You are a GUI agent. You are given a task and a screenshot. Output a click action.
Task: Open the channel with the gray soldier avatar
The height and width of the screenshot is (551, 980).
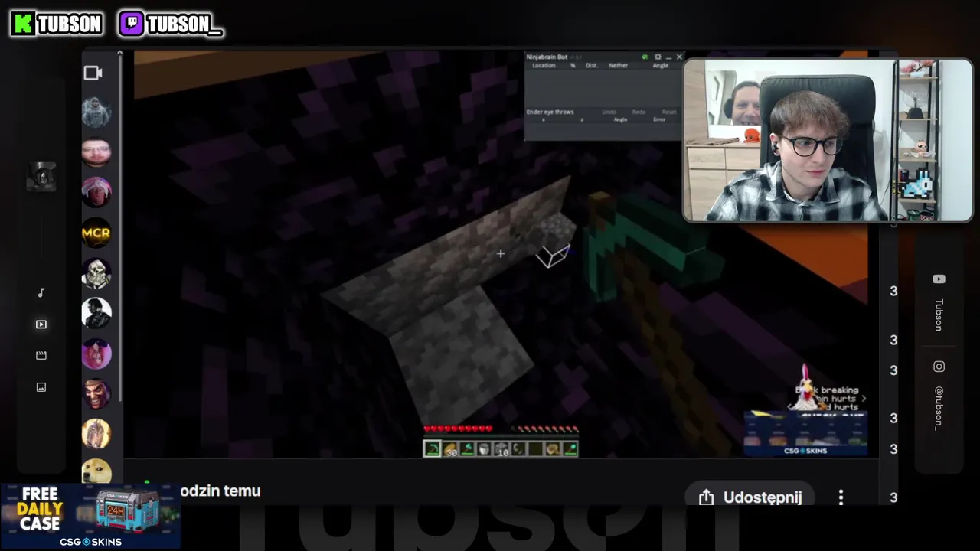click(96, 112)
